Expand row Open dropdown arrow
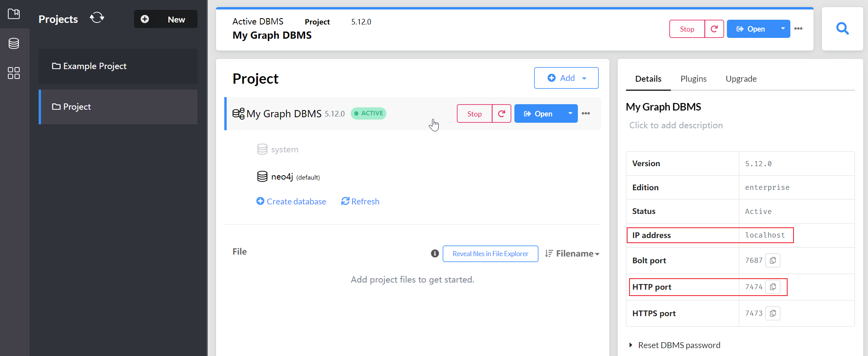This screenshot has height=356, width=868. [570, 114]
